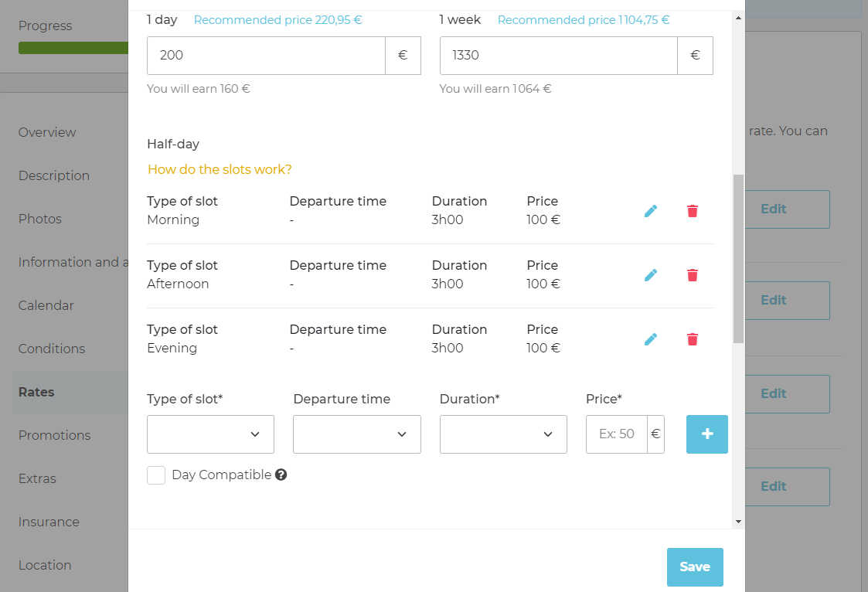Click the Save button

[x=694, y=566]
